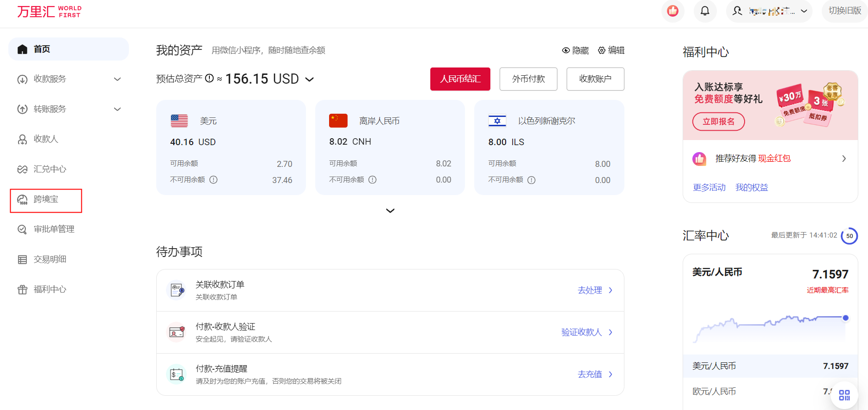This screenshot has height=410, width=868.
Task: Open 跨境宝 in the sidebar
Action: 46,200
